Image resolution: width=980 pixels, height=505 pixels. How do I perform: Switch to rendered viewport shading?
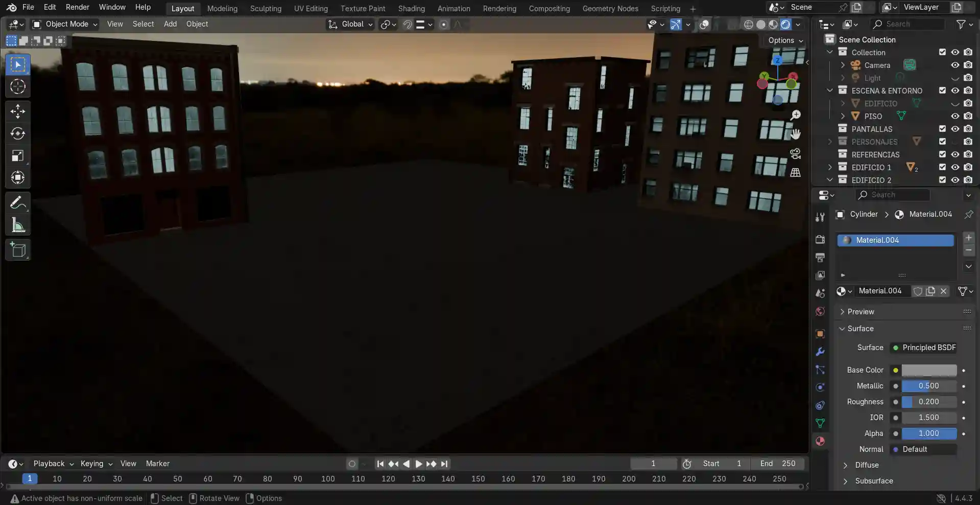point(785,24)
